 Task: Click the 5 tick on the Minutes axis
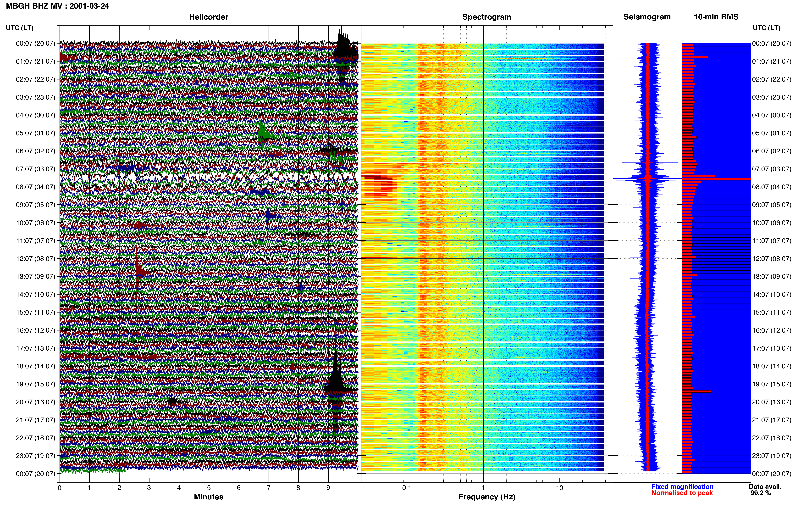coord(209,488)
